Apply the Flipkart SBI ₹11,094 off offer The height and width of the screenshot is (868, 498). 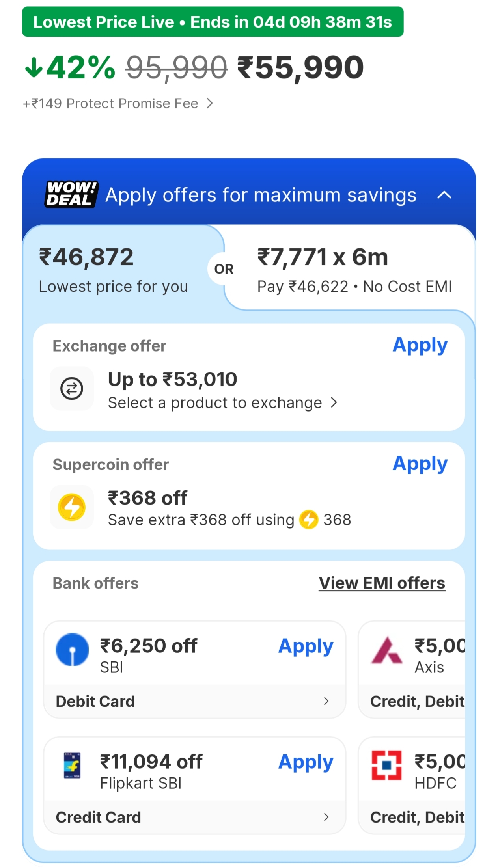[x=306, y=762]
